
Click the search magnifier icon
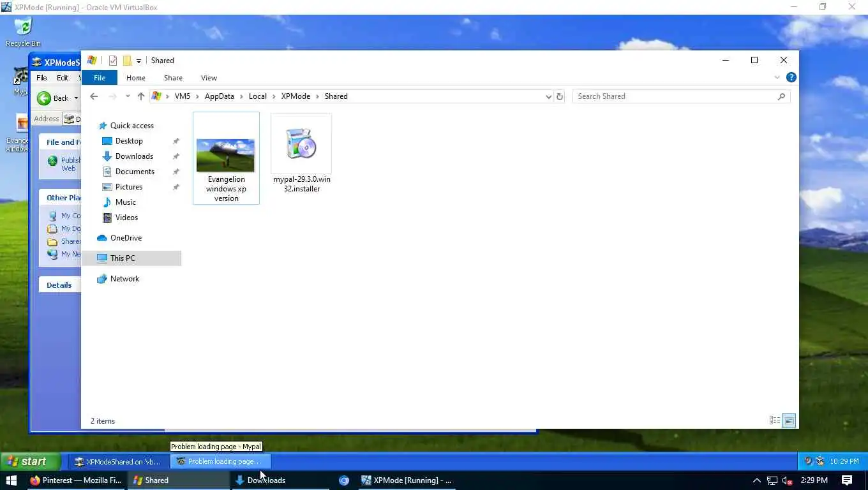[781, 96]
